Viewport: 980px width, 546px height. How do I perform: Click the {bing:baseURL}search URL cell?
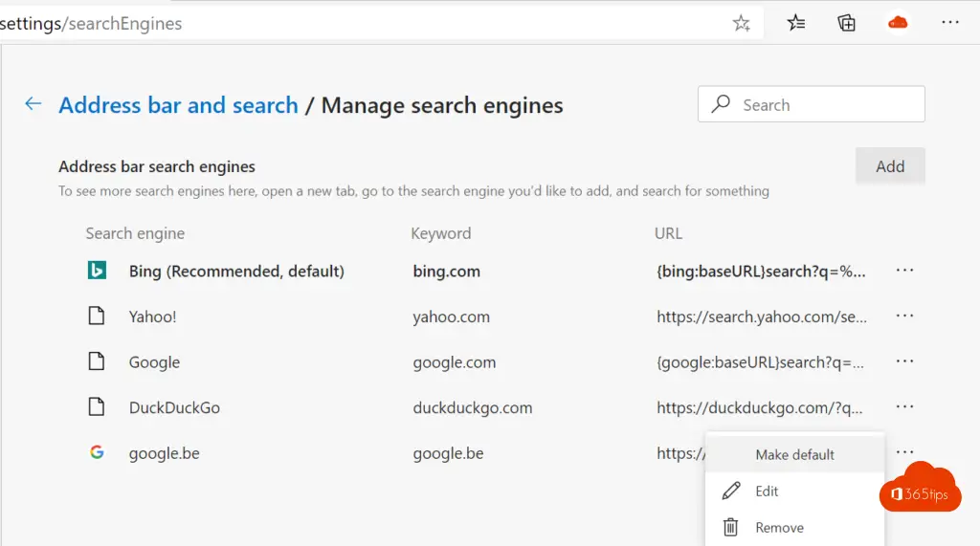pyautogui.click(x=761, y=272)
